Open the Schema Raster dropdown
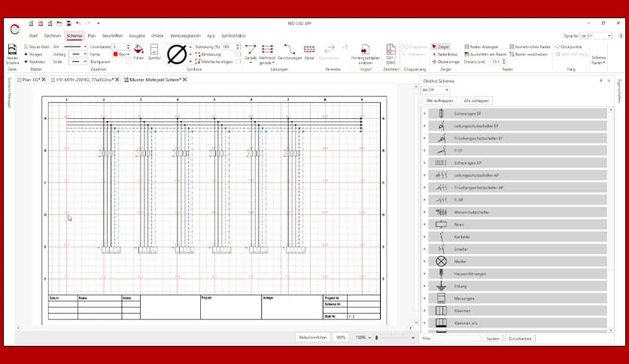This screenshot has height=364, width=629. pyautogui.click(x=598, y=60)
